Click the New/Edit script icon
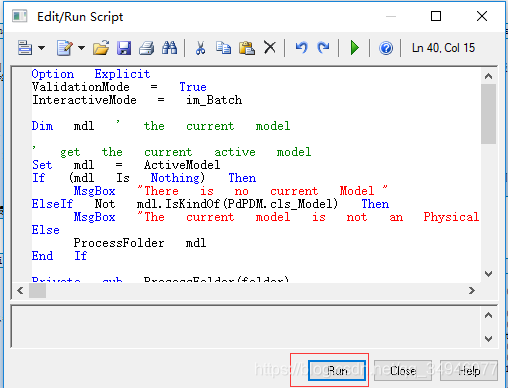 65,48
